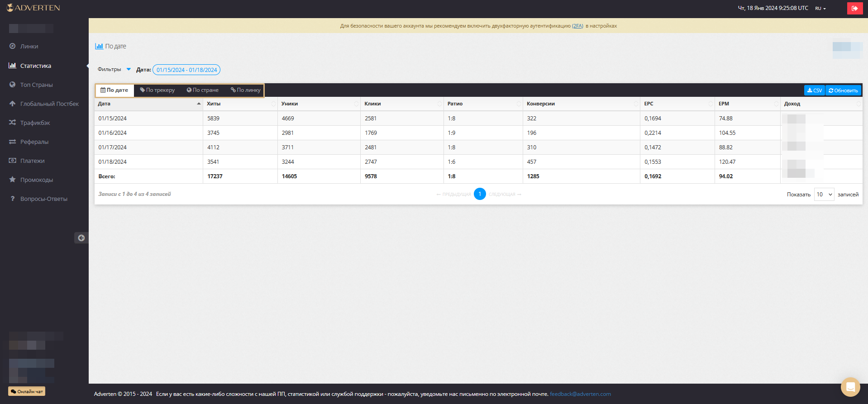The height and width of the screenshot is (404, 868).
Task: Click date cell 01/17/2024
Action: (x=113, y=147)
